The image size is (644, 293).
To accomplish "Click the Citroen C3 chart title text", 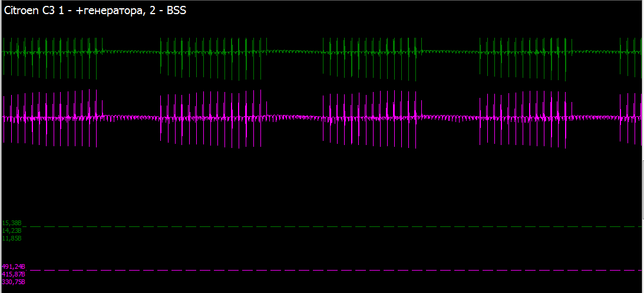I will pyautogui.click(x=95, y=11).
